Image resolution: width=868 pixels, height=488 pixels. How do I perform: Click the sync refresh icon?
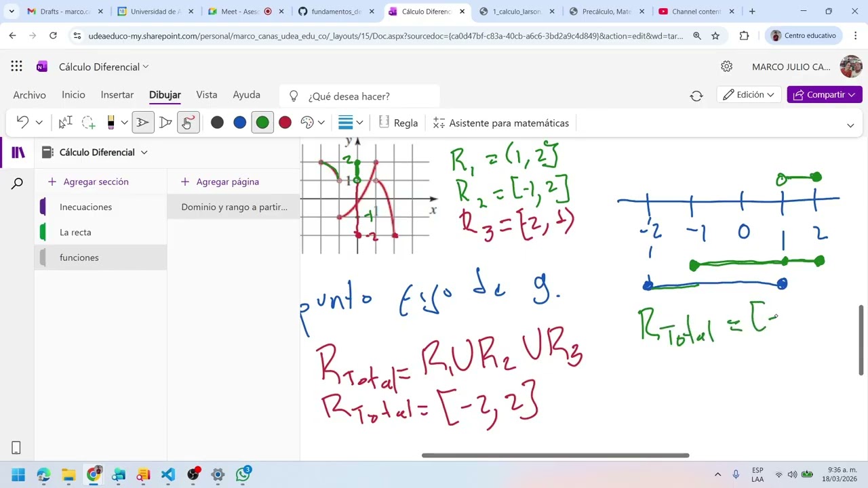pos(696,96)
